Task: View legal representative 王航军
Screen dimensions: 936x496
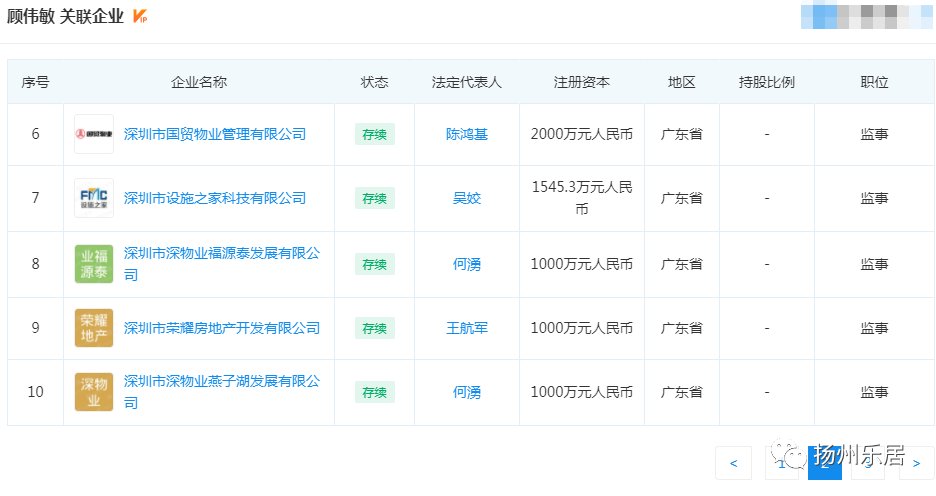Action: click(x=467, y=328)
